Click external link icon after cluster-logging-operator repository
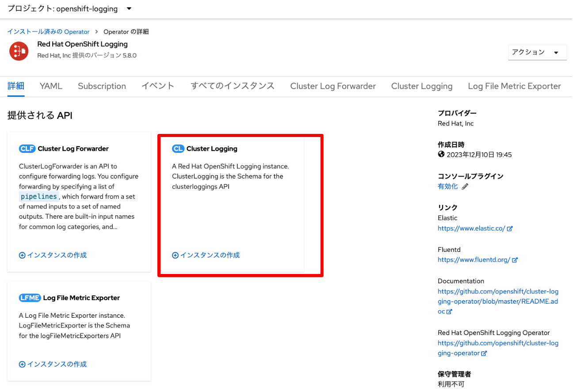This screenshot has height=392, width=577. tap(484, 354)
